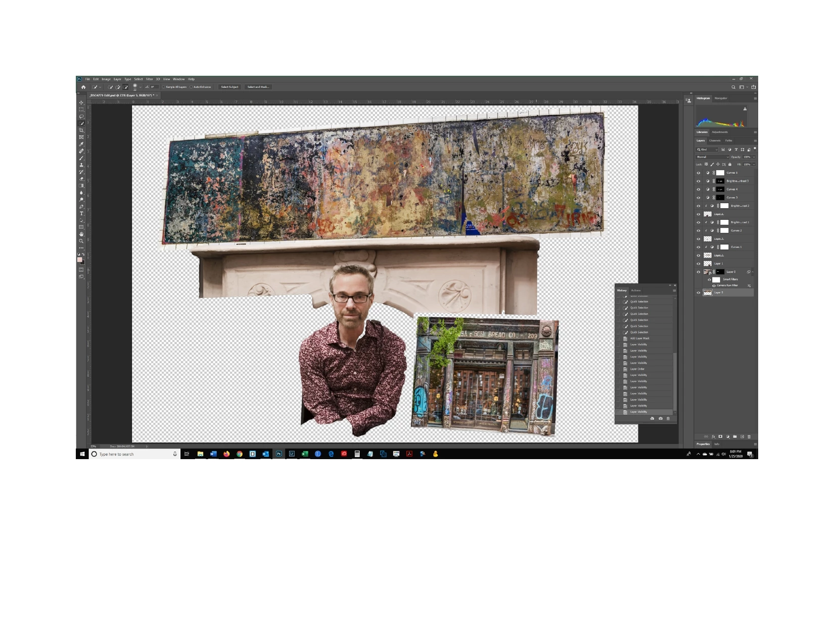Screen dimensions: 834x644
Task: Select the Move tool
Action: [x=81, y=103]
